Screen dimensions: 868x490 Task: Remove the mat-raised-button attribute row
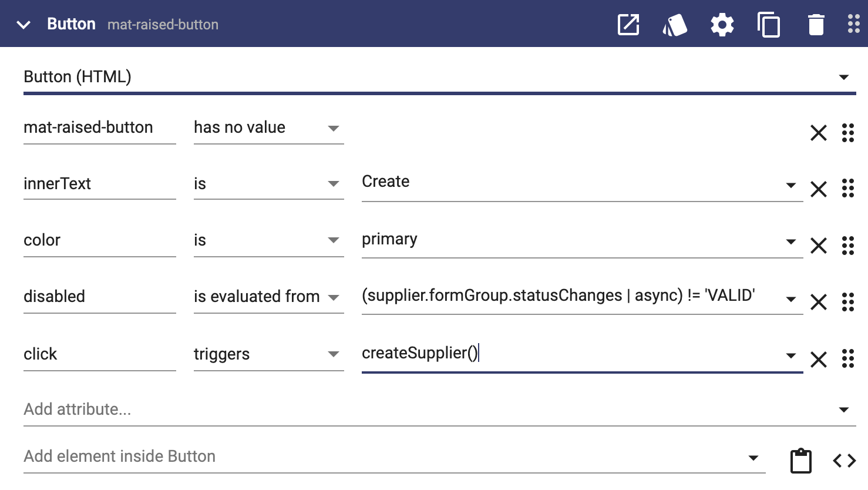[x=819, y=133]
